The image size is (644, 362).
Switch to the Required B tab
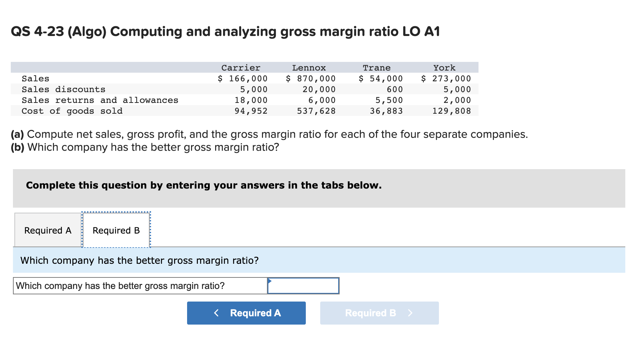pos(116,230)
